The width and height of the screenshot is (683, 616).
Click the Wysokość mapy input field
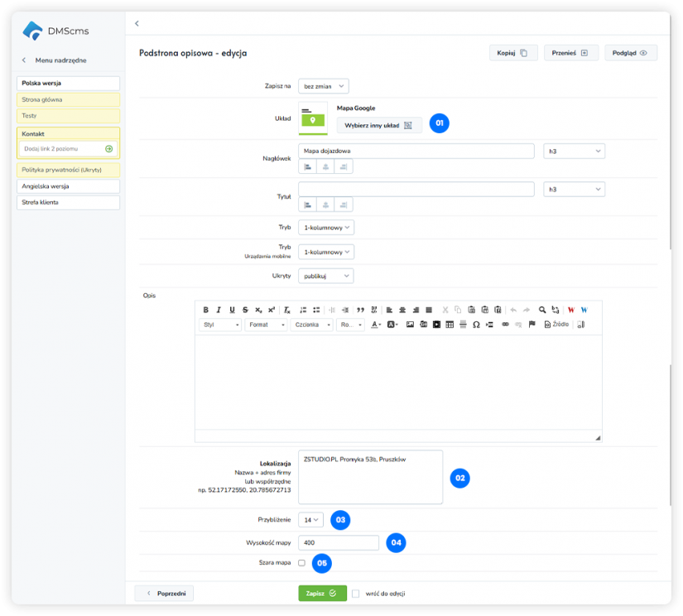coord(339,542)
